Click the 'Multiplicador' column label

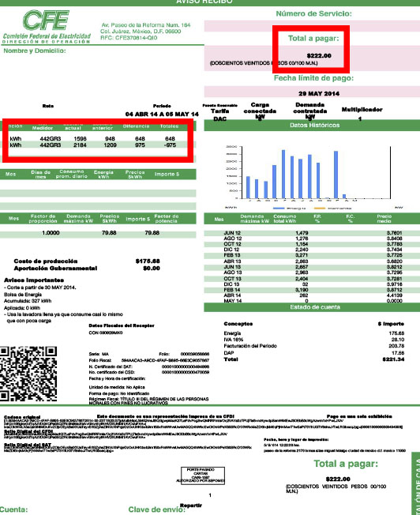click(x=362, y=109)
